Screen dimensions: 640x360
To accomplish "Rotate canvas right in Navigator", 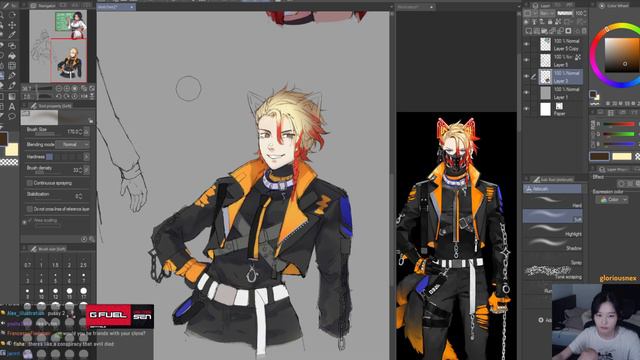I will [67, 96].
